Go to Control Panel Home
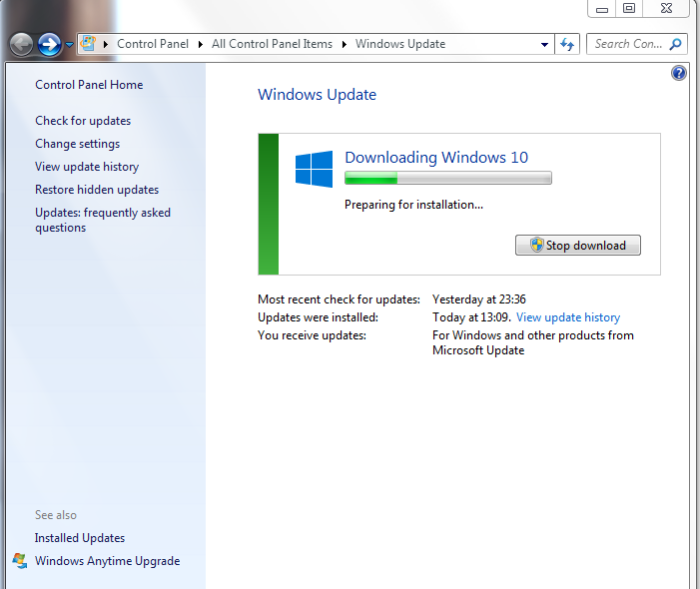This screenshot has width=700, height=589. pos(89,85)
